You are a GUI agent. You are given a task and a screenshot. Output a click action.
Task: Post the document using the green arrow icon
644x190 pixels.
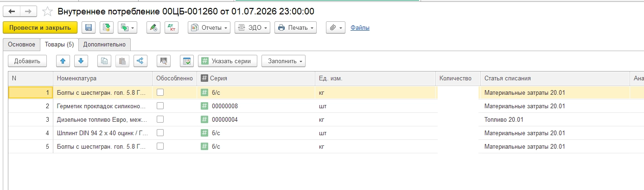pyautogui.click(x=106, y=28)
